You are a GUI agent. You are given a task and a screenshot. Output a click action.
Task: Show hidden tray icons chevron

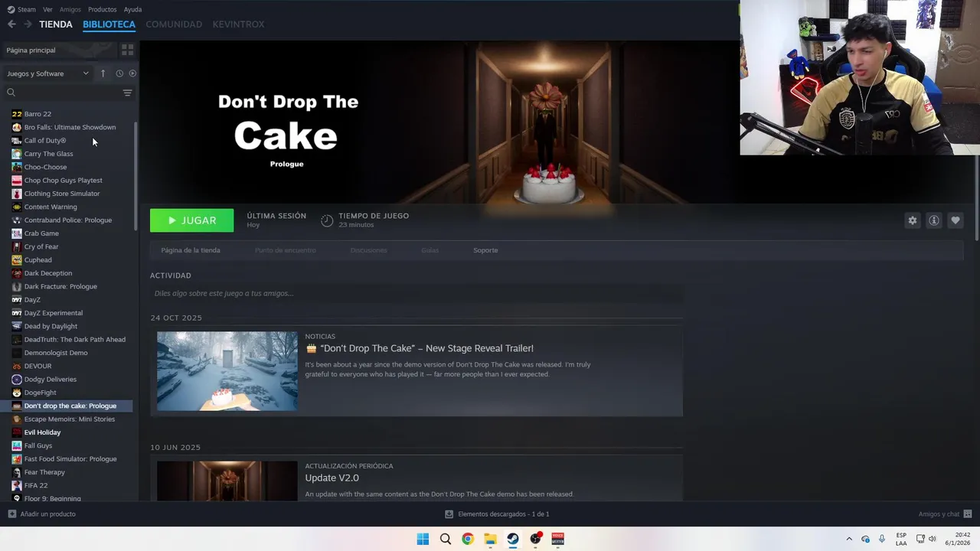click(848, 539)
